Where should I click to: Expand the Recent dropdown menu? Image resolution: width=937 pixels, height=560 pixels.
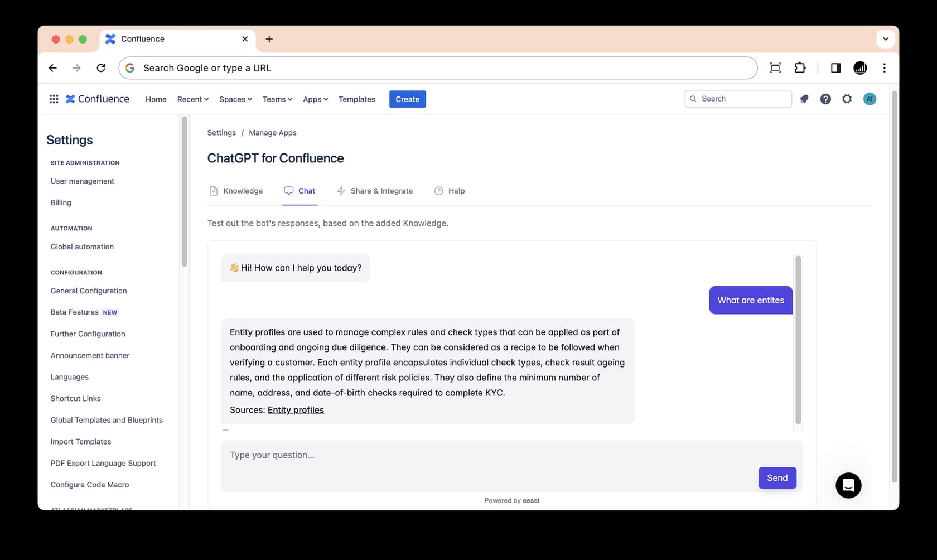pyautogui.click(x=192, y=99)
